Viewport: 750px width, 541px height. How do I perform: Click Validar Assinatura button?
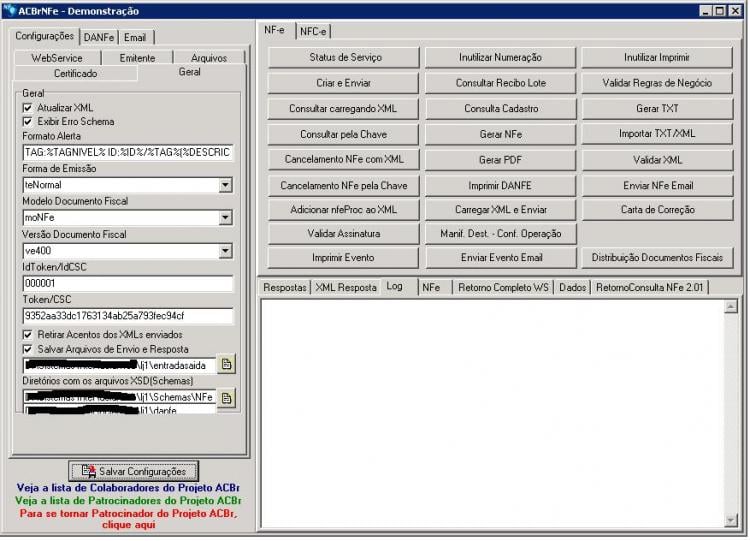pos(343,233)
